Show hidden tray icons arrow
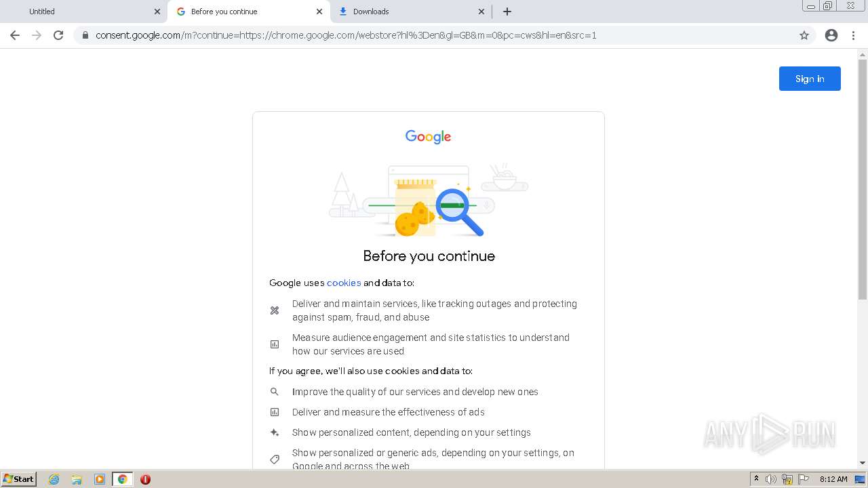The width and height of the screenshot is (868, 488). pyautogui.click(x=756, y=479)
